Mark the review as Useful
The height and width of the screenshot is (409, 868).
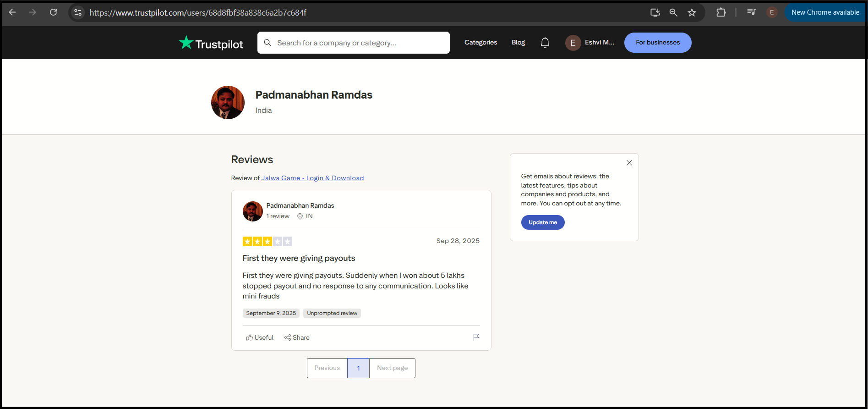point(260,337)
